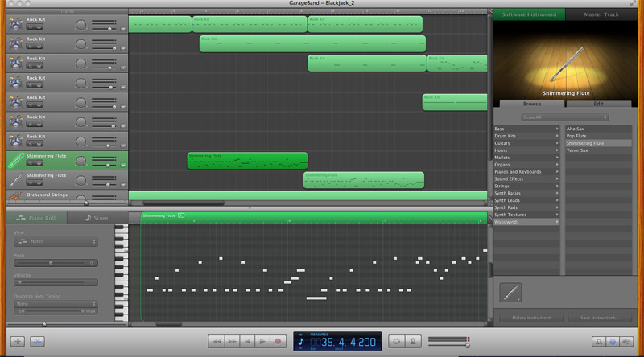Expand the Guitars category arrow
The image size is (644, 357).
(x=557, y=143)
